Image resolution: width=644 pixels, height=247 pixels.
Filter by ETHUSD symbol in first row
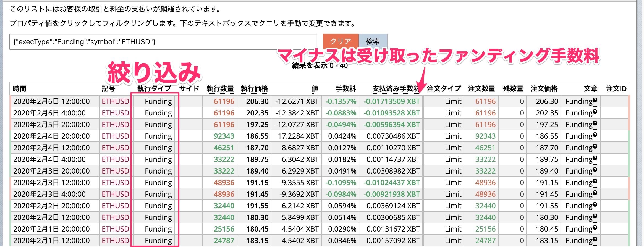tap(115, 101)
